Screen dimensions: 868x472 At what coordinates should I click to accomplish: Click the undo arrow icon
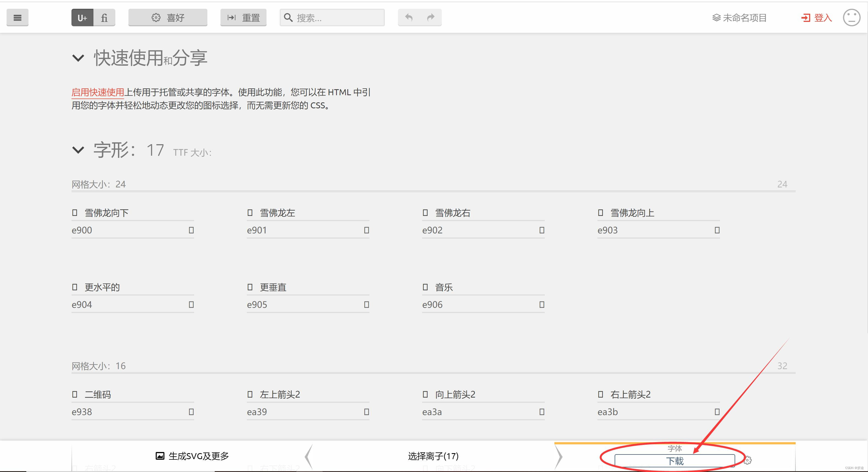point(409,18)
